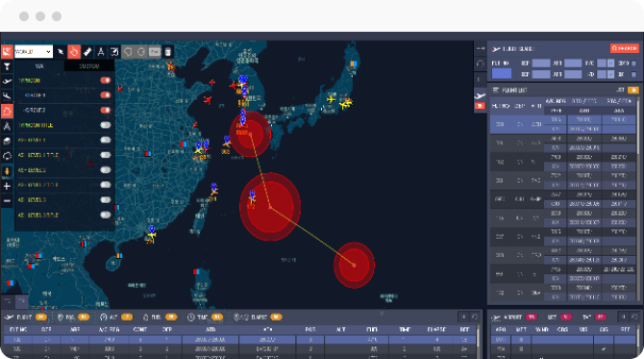Click the orange LIST count badge
Viewport: 644px width, 359px height.
coord(632,90)
